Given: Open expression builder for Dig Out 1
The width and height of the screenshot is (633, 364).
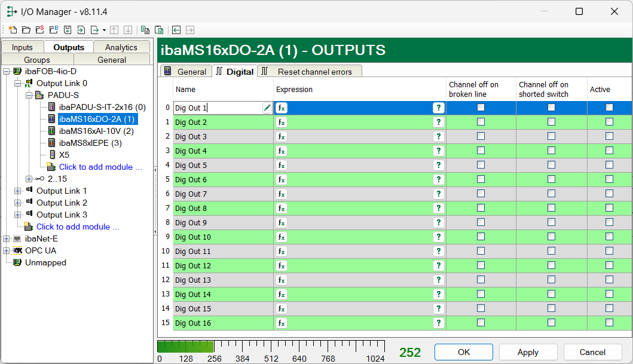Looking at the screenshot, I should point(282,108).
